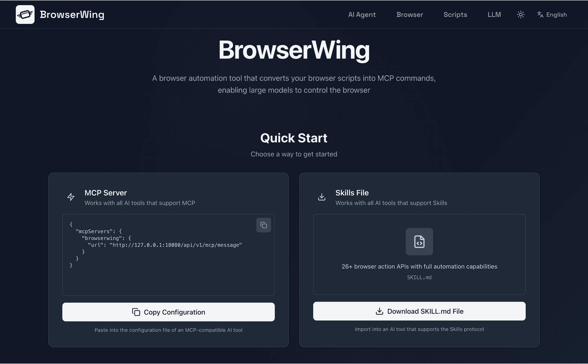The height and width of the screenshot is (364, 588).
Task: Click the Skills File card heading
Action: pos(352,193)
